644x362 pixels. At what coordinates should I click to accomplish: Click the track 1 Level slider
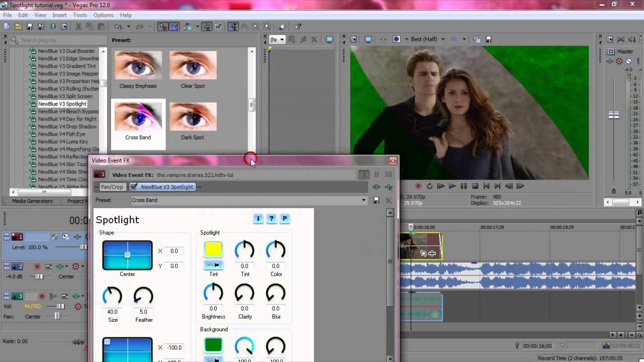coord(83,247)
